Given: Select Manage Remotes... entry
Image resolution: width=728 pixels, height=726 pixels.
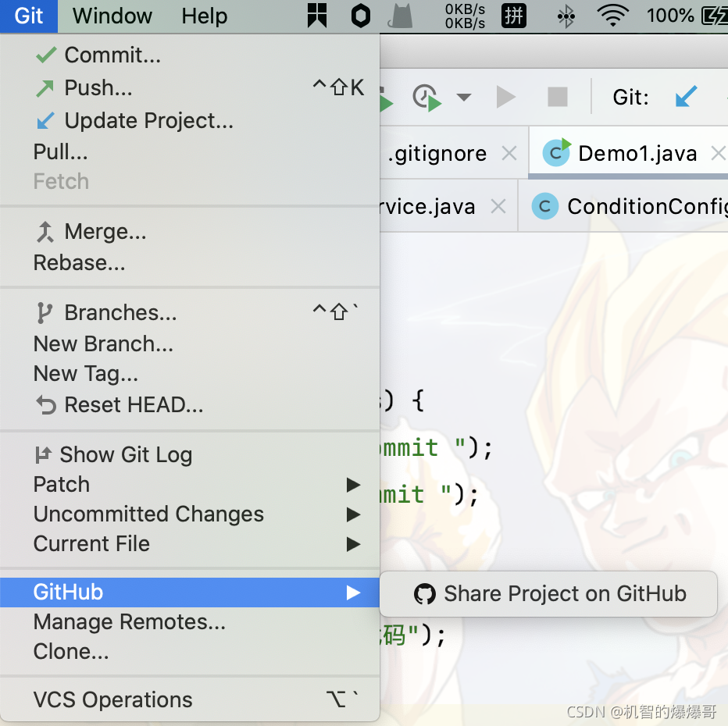Looking at the screenshot, I should (190, 622).
